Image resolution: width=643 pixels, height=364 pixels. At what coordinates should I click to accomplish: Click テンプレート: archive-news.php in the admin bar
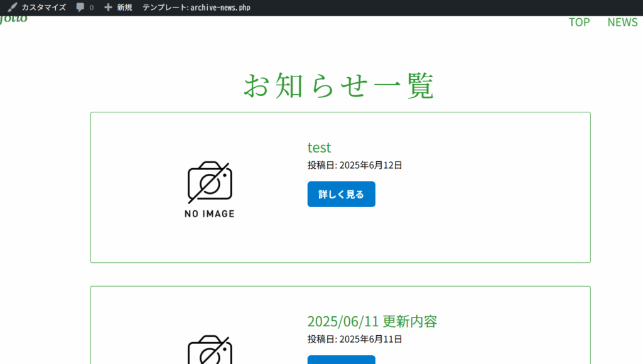(x=196, y=8)
